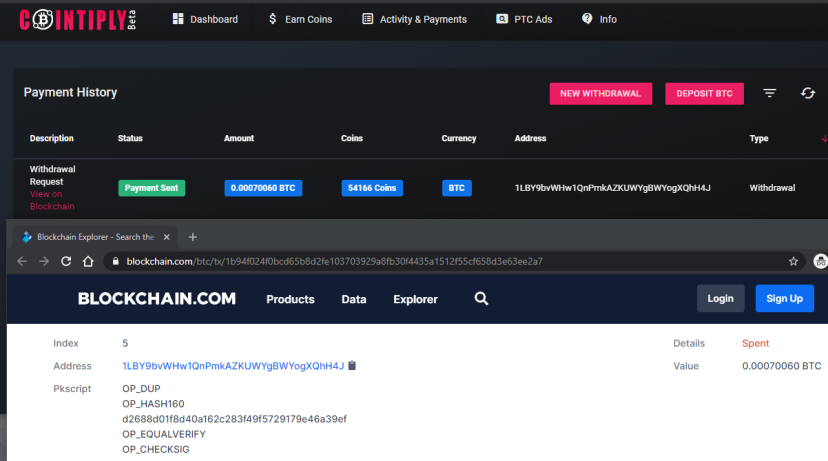Open the payment history filter icon

(769, 93)
